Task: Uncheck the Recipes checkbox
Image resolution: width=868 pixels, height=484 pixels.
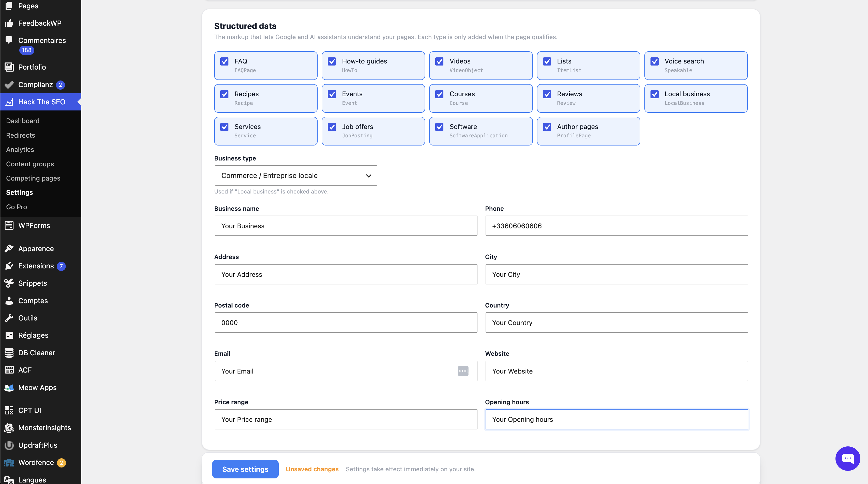Action: [x=224, y=94]
